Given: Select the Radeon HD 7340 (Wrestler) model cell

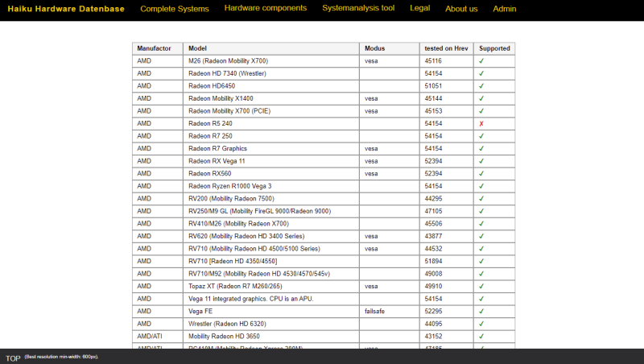Looking at the screenshot, I should [271, 73].
